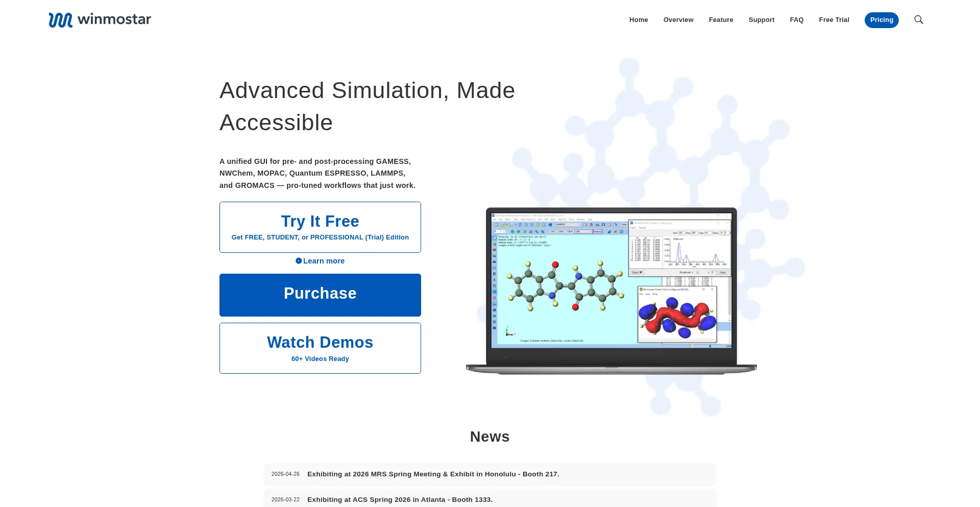Click the Learn more arrow icon
Image resolution: width=980 pixels, height=507 pixels.
pos(299,261)
